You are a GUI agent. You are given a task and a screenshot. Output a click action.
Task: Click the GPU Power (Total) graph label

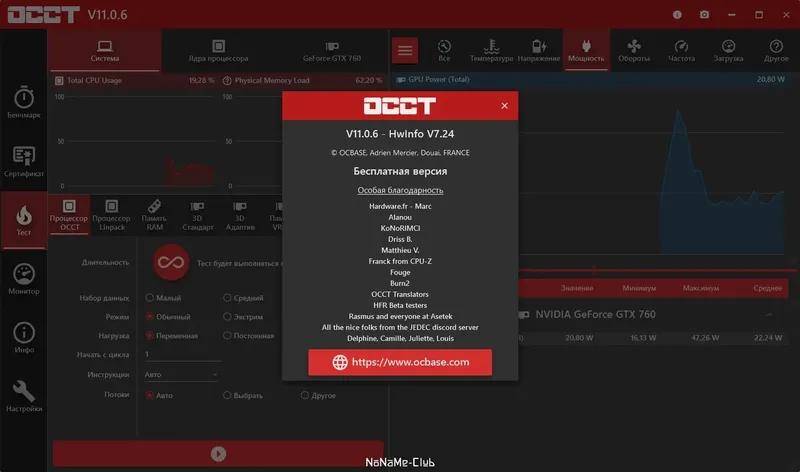coord(439,79)
